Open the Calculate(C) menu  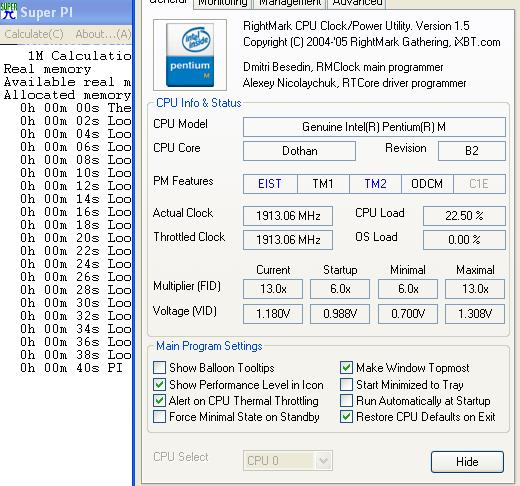(34, 34)
